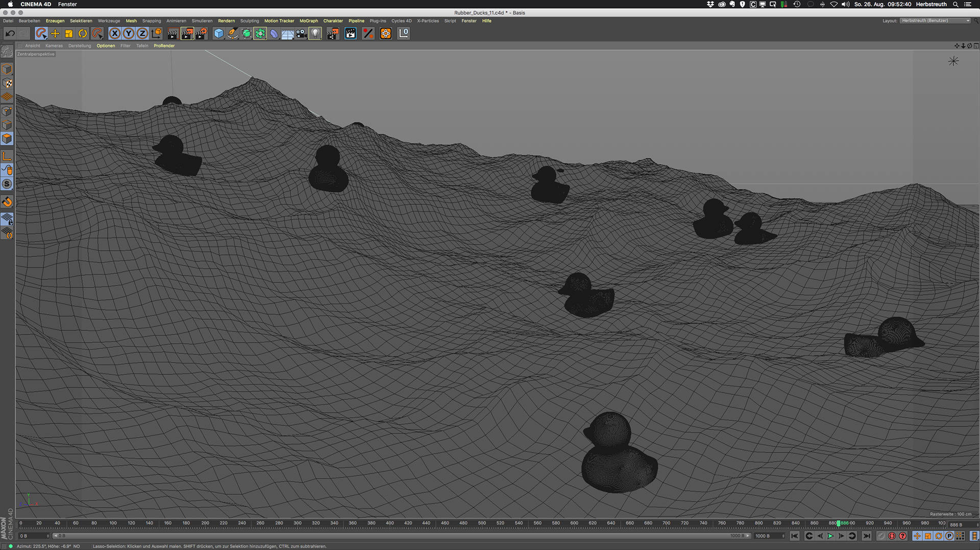Open the Erzeugen menu
This screenshot has width=980, height=550.
(55, 21)
